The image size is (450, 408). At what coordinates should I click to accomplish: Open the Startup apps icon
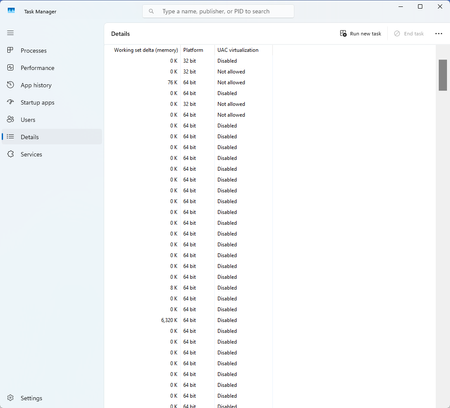10,102
